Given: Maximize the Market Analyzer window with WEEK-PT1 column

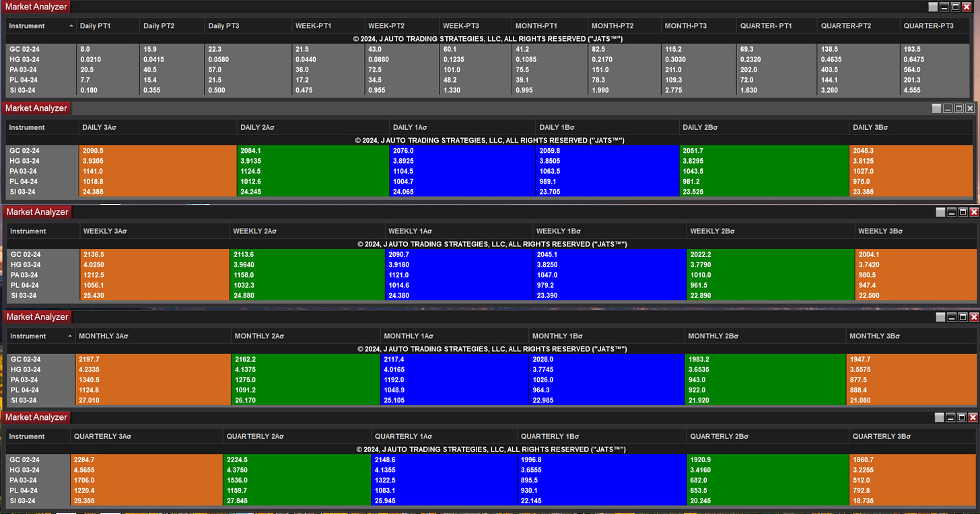Looking at the screenshot, I should 956,7.
